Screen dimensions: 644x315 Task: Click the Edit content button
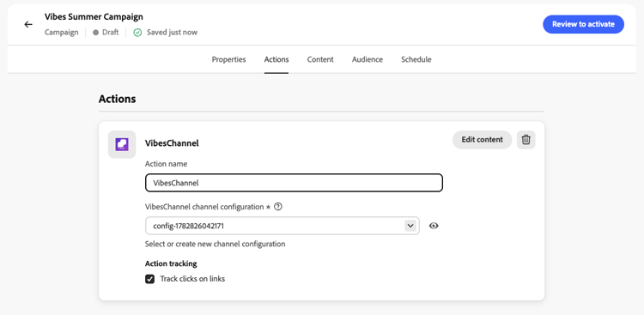coord(483,140)
